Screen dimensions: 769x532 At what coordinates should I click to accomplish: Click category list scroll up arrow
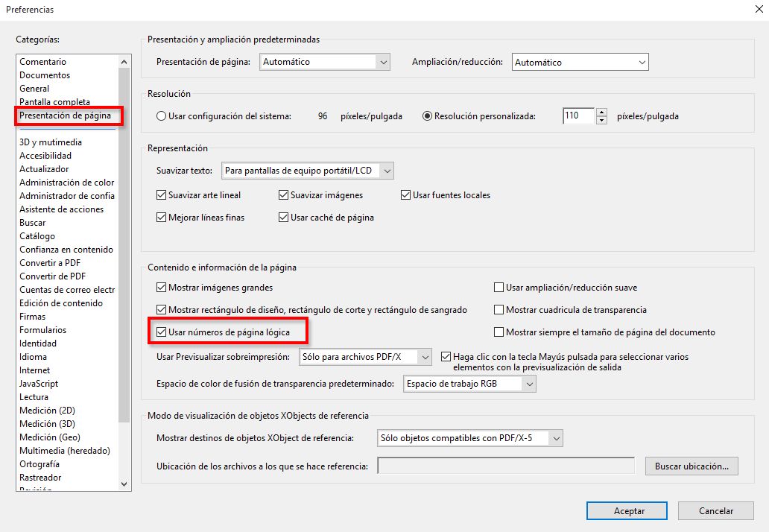tap(124, 62)
